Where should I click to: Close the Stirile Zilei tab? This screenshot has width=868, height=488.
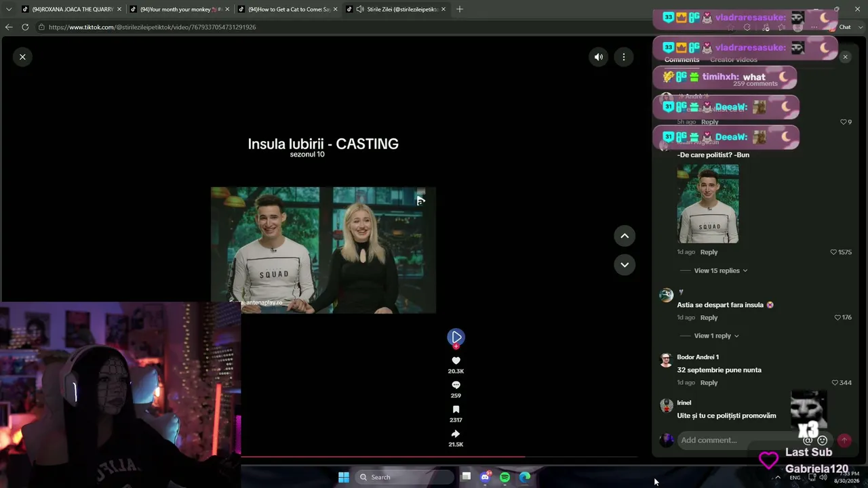pyautogui.click(x=444, y=9)
